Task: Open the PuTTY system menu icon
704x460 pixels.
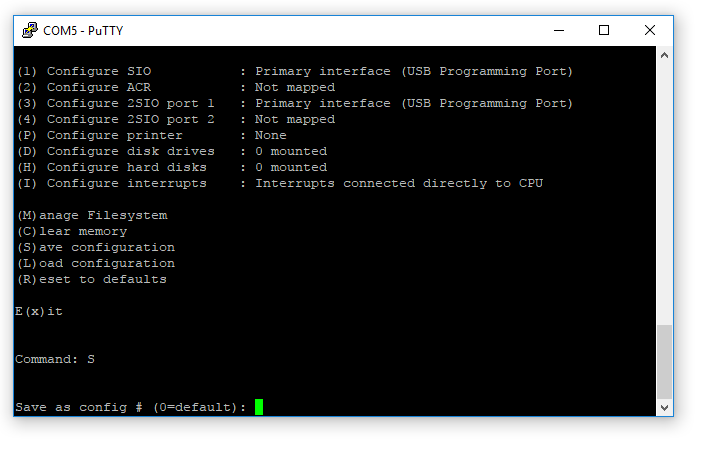Action: [x=30, y=30]
